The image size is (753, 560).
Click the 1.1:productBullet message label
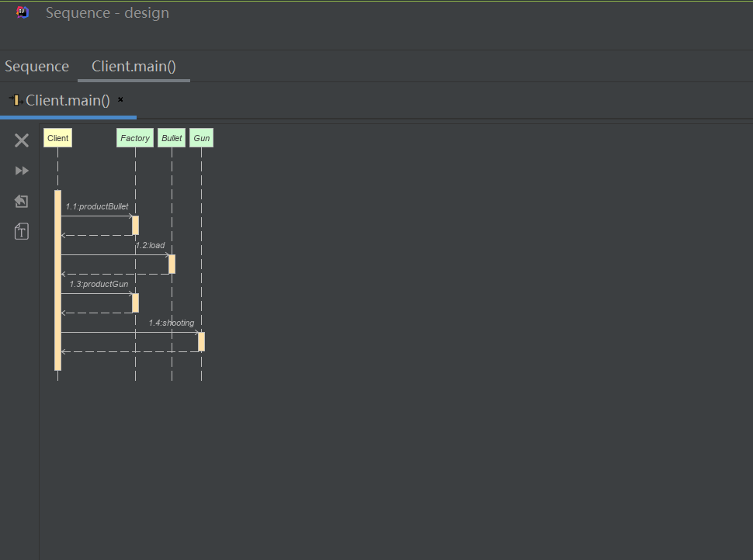(x=97, y=207)
